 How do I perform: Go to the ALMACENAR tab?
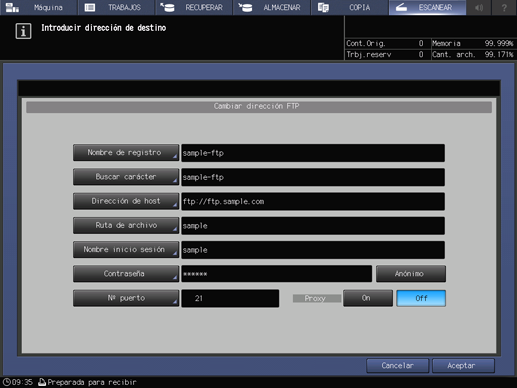[272, 7]
